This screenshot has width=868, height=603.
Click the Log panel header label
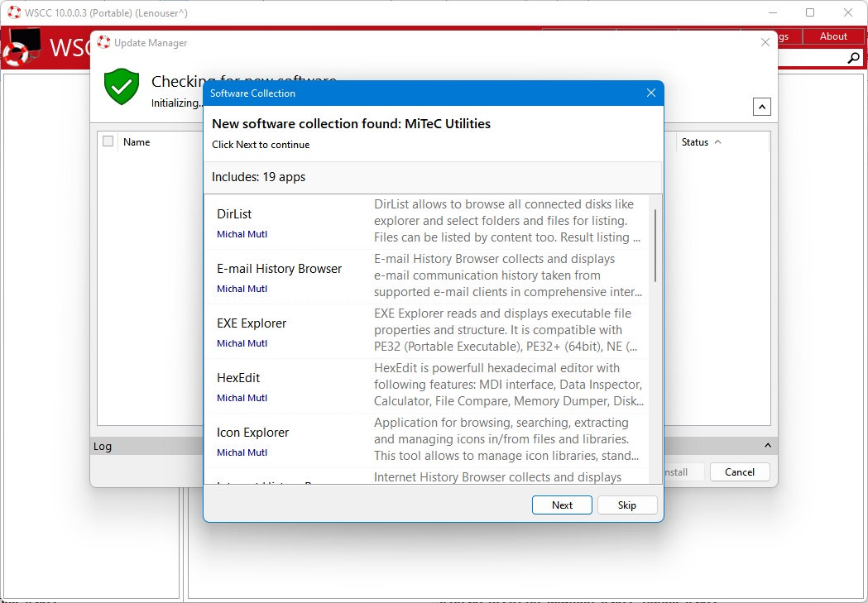click(103, 447)
